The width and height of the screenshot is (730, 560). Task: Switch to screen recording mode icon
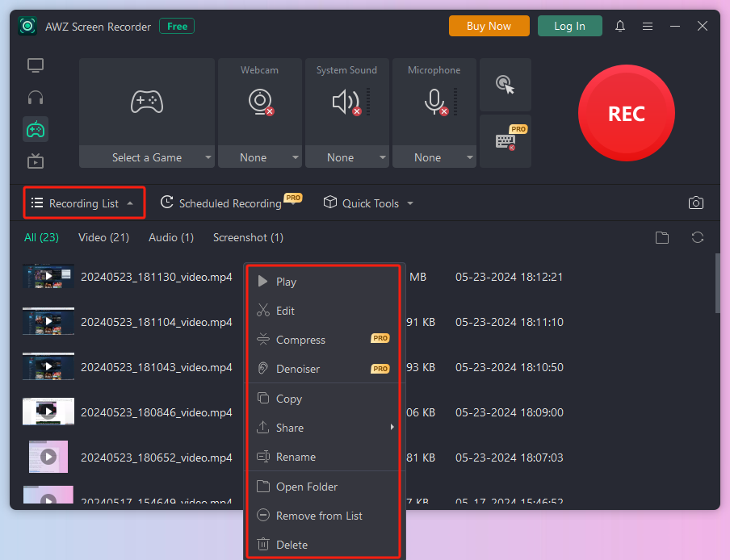[x=36, y=65]
